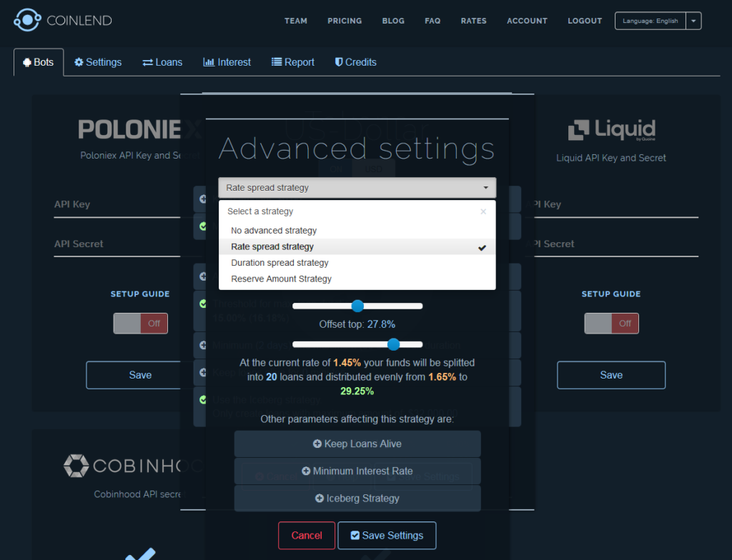Click the Loans exchange arrows icon
This screenshot has height=560, width=732.
tap(147, 63)
